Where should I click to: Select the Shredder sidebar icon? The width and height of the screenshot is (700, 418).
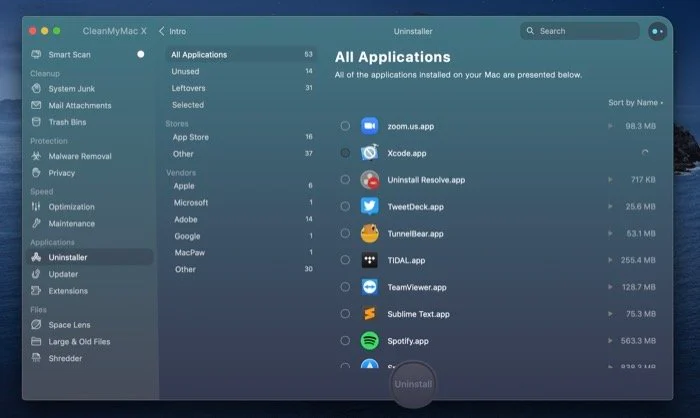pos(37,358)
